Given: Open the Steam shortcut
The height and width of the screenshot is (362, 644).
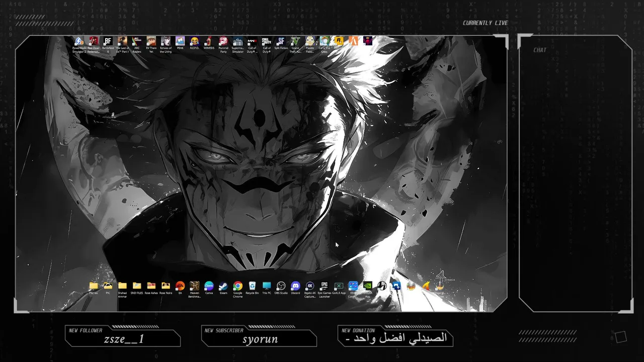Looking at the screenshot, I should [223, 288].
